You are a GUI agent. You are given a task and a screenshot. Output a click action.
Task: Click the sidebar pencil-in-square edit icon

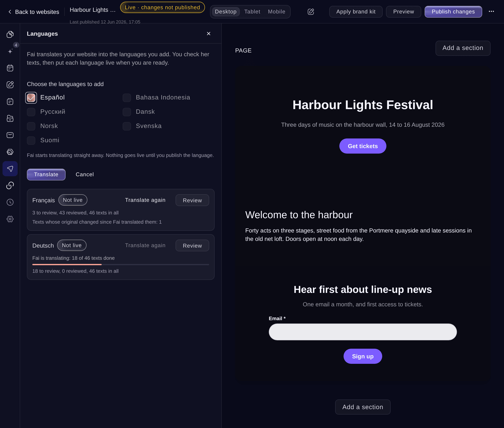(x=10, y=85)
